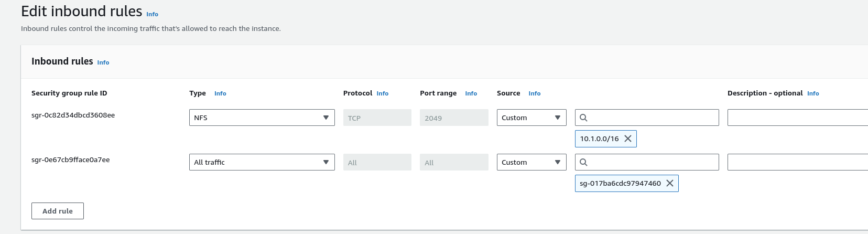Viewport: 868px width, 234px height.
Task: Open the All traffic type dropdown
Action: click(x=262, y=162)
